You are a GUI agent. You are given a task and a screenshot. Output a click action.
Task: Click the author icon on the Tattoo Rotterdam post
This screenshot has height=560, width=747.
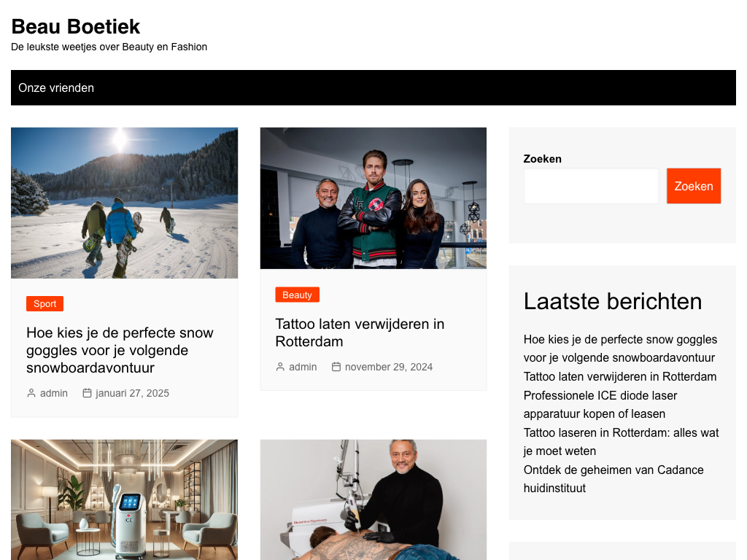pyautogui.click(x=280, y=367)
